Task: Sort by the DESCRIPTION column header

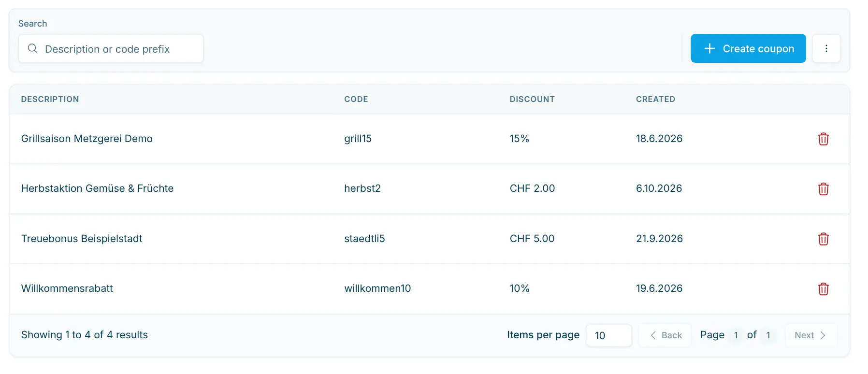Action: pyautogui.click(x=50, y=99)
